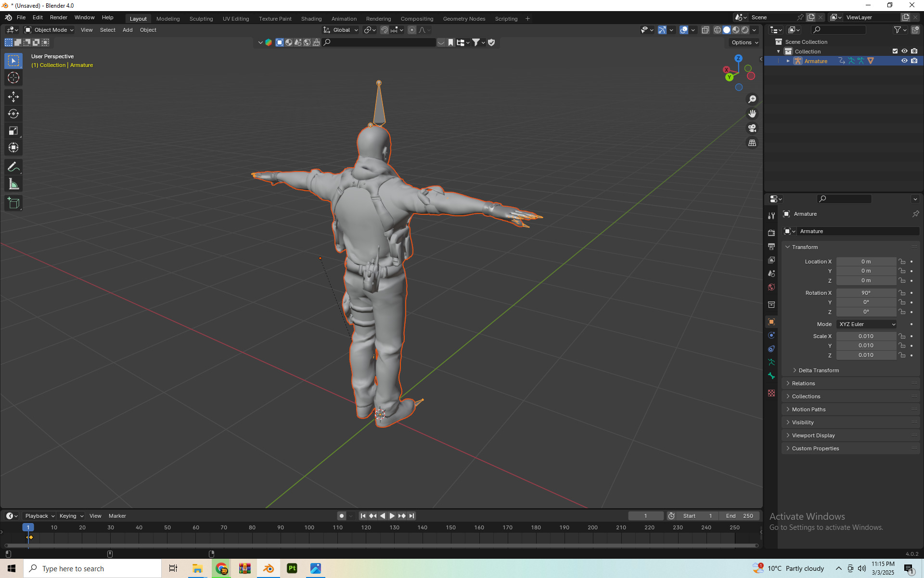Switch to Rendered viewport shading
The image size is (924, 578).
(x=745, y=30)
